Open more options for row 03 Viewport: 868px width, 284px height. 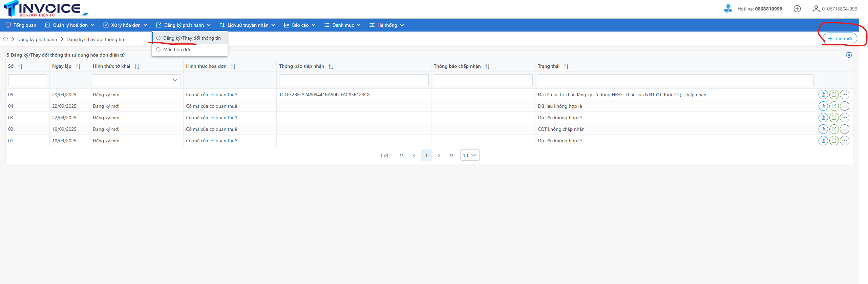845,118
